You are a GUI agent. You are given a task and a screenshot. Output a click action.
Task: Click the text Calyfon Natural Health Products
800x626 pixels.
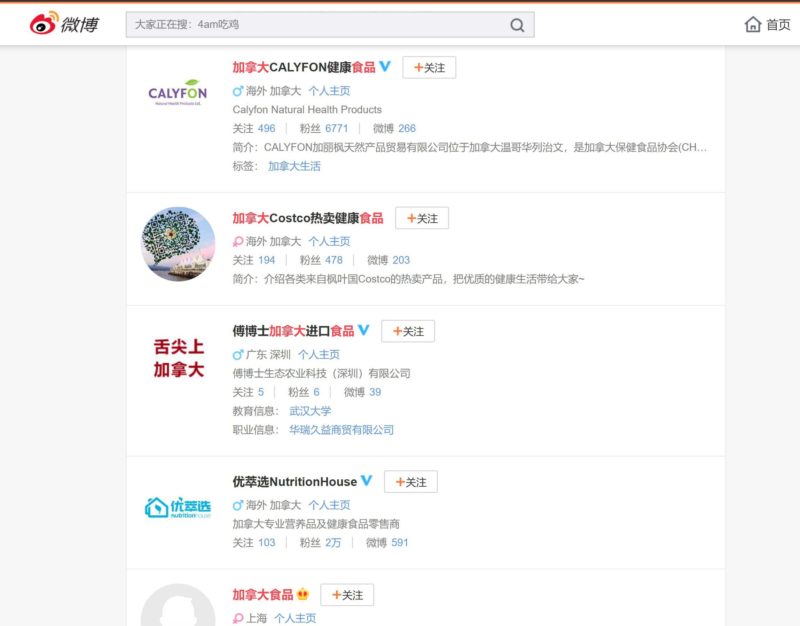tap(307, 110)
